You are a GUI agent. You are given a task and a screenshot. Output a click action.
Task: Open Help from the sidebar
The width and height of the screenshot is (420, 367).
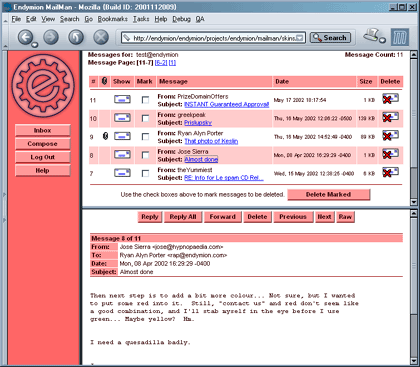pos(43,170)
